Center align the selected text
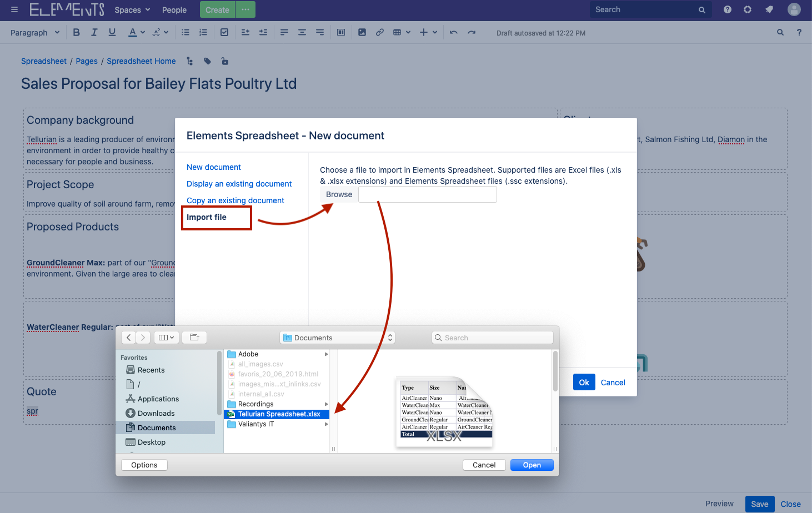This screenshot has height=513, width=812. click(302, 32)
